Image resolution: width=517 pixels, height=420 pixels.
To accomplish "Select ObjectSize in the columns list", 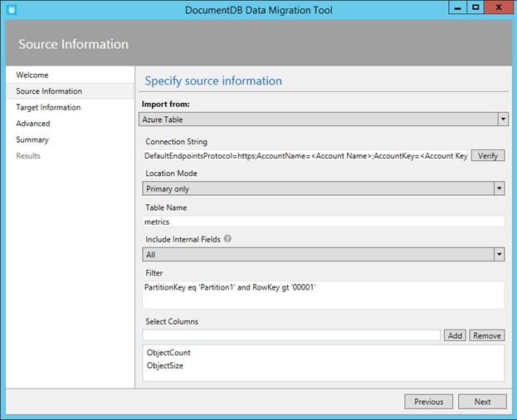I will click(x=165, y=365).
